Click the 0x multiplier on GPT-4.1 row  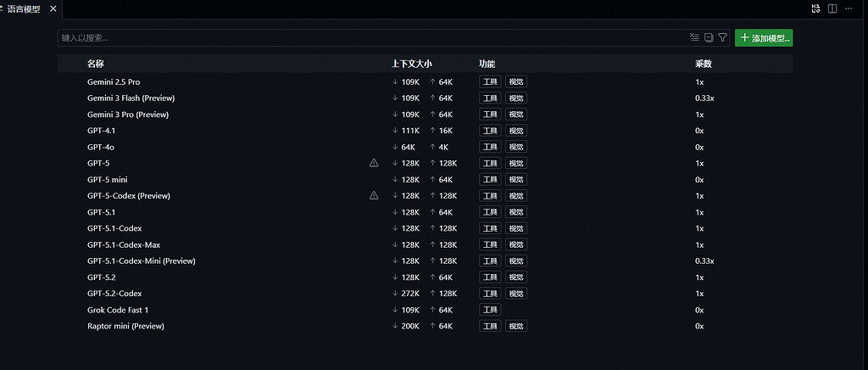pos(699,131)
